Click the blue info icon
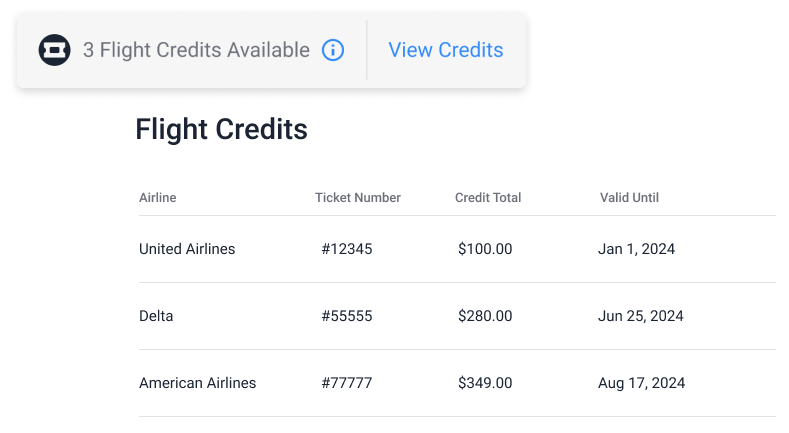The height and width of the screenshot is (433, 789). tap(333, 50)
